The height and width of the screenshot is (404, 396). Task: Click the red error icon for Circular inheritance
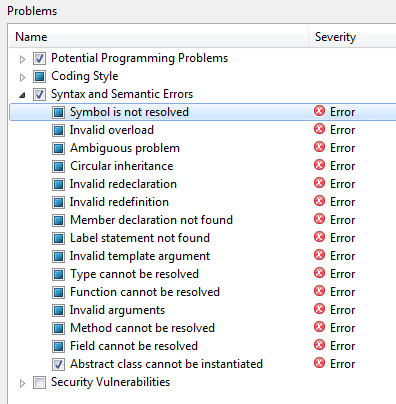pos(319,165)
